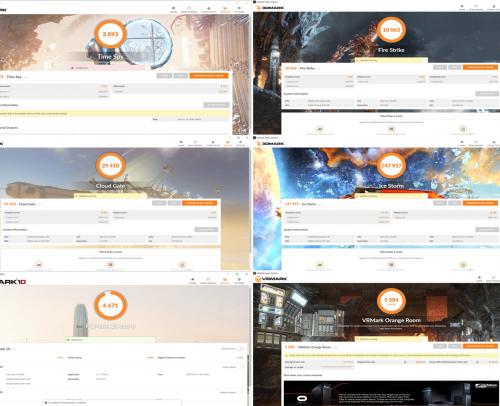Open Home icon in PCMark 10 window
500x406 pixels.
(x=193, y=280)
